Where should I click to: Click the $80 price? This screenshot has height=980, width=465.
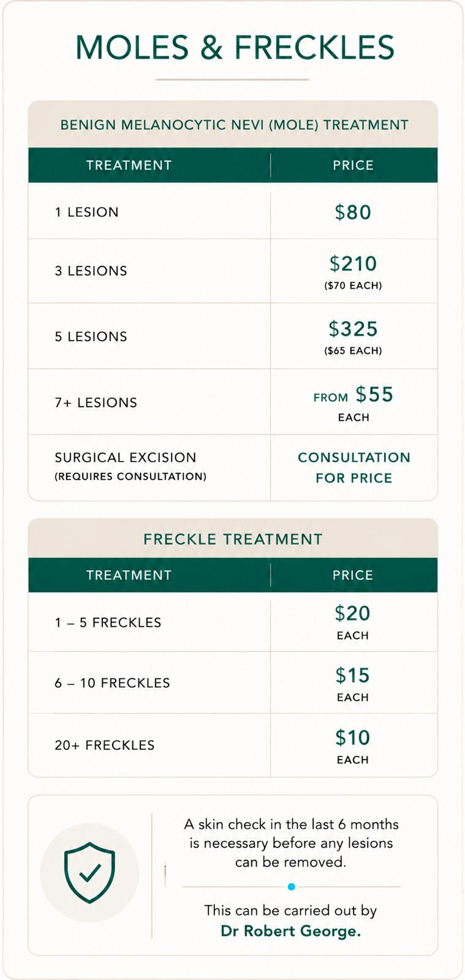[353, 213]
